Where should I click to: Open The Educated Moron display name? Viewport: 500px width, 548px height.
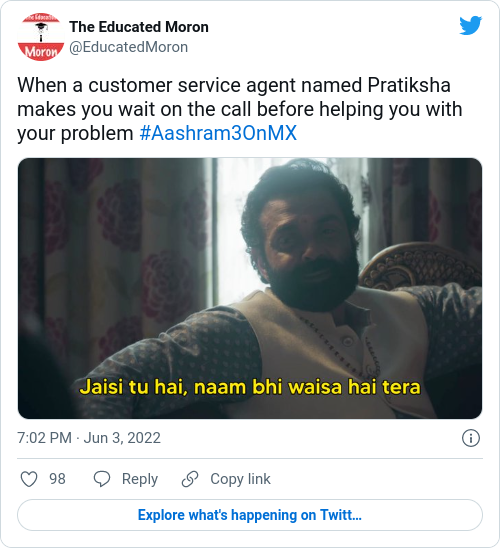(x=139, y=27)
